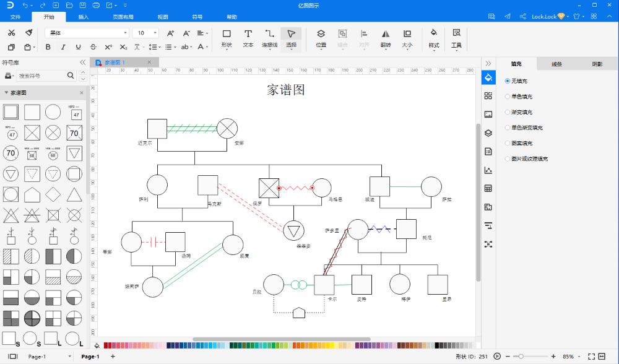The height and width of the screenshot is (364, 619).
Task: Click the scissors cut icon
Action: pyautogui.click(x=11, y=33)
